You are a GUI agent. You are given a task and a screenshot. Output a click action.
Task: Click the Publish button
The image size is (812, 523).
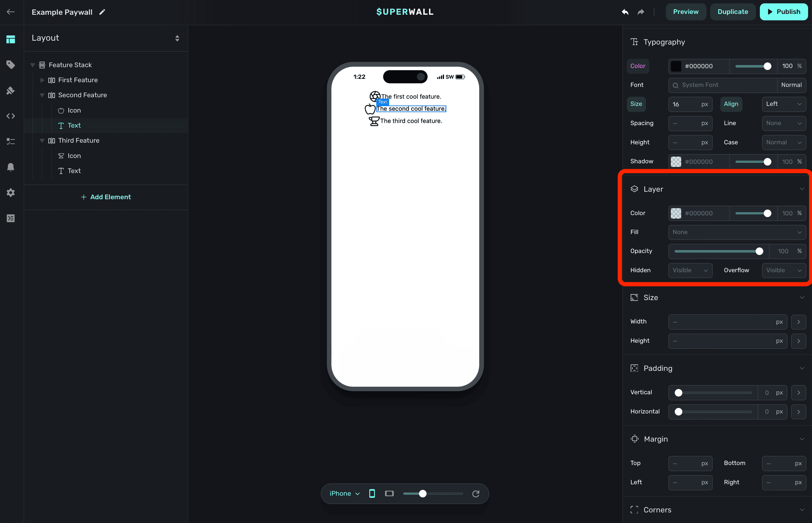pyautogui.click(x=783, y=12)
